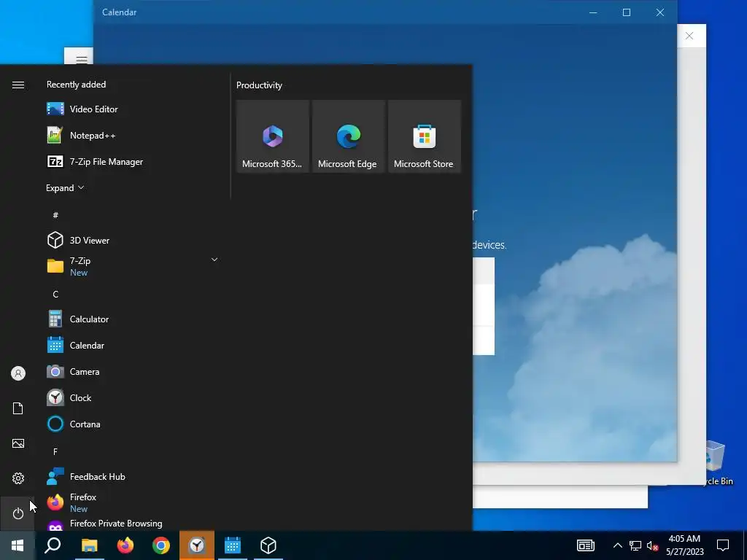Click the hamburger menu of the background window
This screenshot has height=560, width=747.
coord(82,60)
